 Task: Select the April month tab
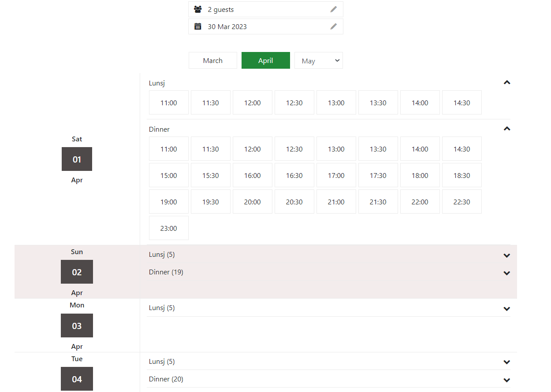click(265, 60)
